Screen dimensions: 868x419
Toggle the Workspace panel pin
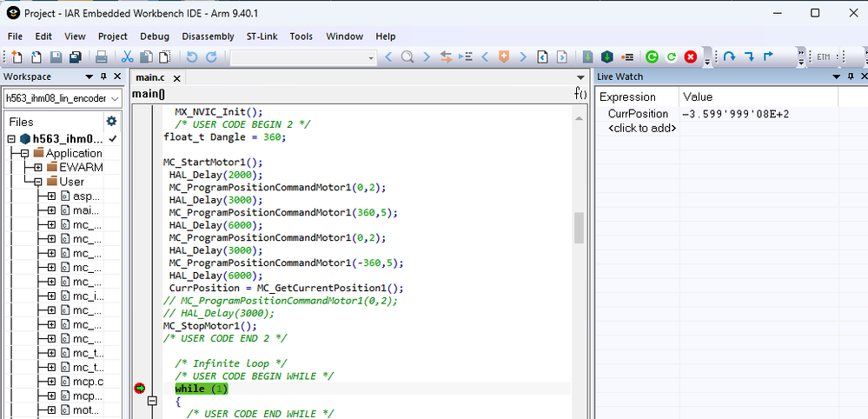click(x=105, y=76)
